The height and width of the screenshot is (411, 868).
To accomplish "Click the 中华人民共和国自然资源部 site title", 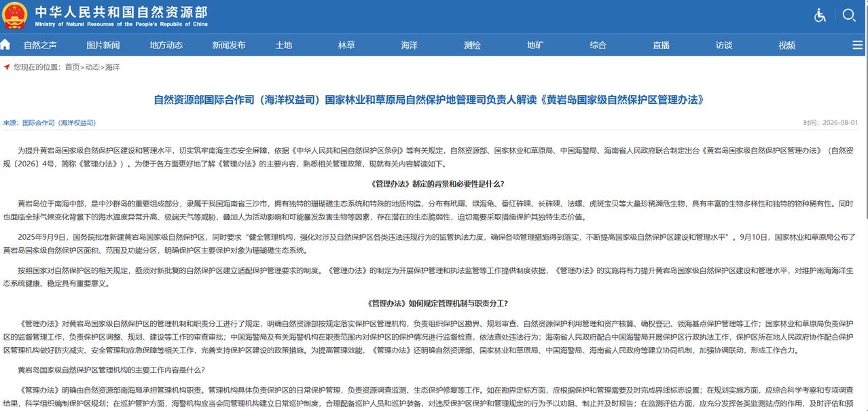I will click(x=121, y=12).
